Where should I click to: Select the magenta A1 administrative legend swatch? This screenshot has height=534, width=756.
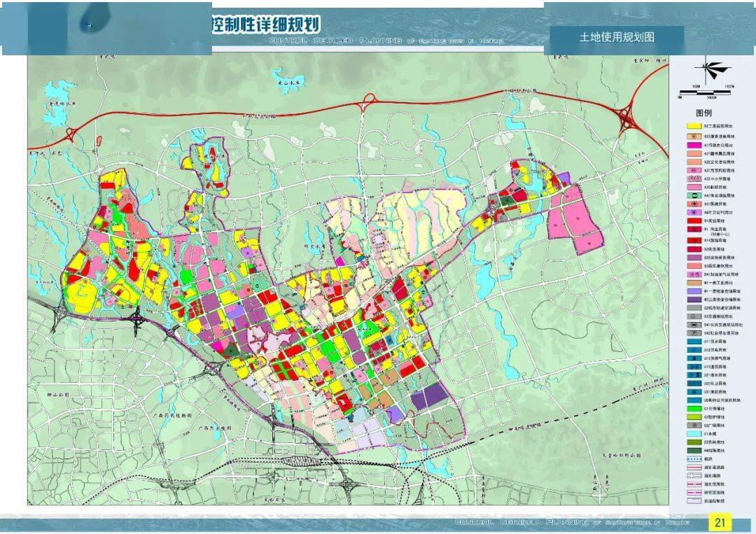(x=693, y=144)
